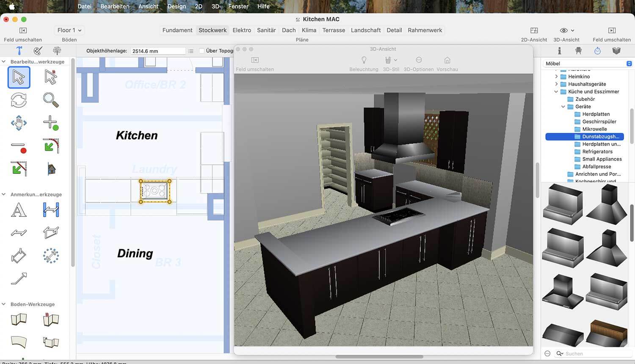This screenshot has height=364, width=635.
Task: Switch to the Fundament plan tab
Action: click(x=177, y=30)
